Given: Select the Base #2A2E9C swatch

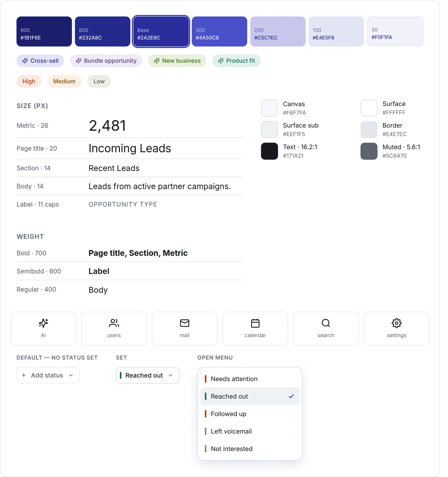Looking at the screenshot, I should click(161, 32).
